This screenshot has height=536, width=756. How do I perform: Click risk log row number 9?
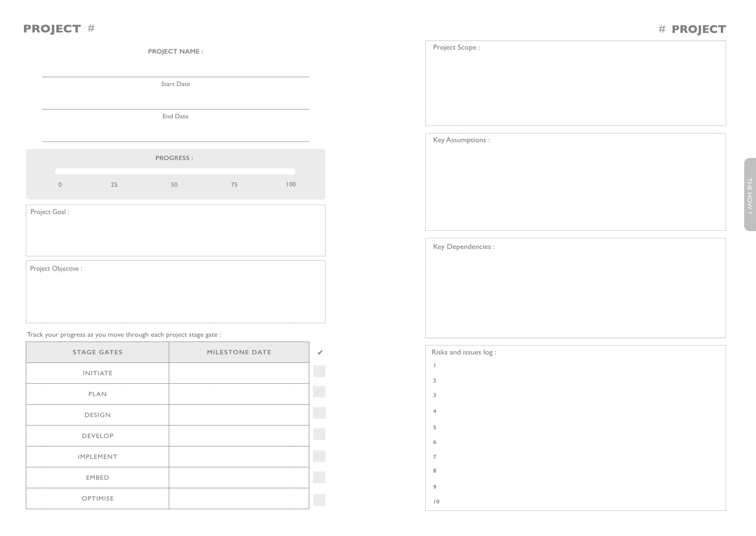(x=434, y=487)
